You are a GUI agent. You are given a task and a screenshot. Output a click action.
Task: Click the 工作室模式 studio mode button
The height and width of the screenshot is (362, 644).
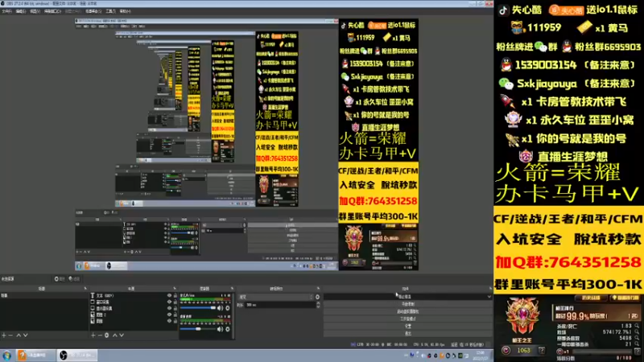[407, 319]
